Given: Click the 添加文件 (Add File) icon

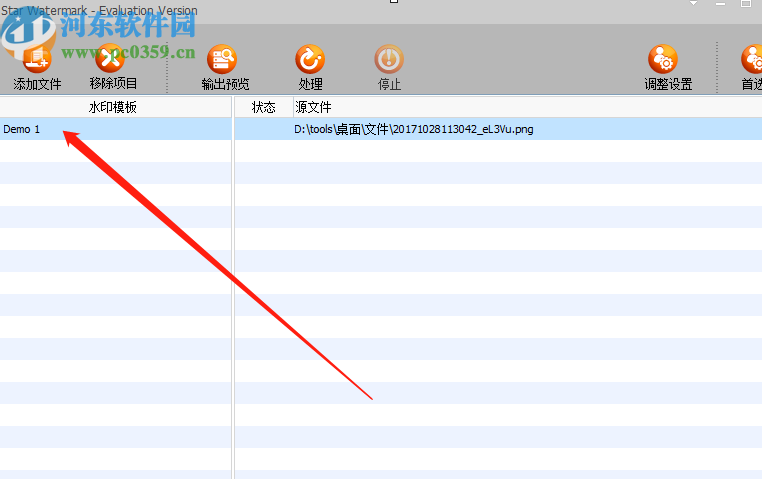Looking at the screenshot, I should tap(37, 59).
